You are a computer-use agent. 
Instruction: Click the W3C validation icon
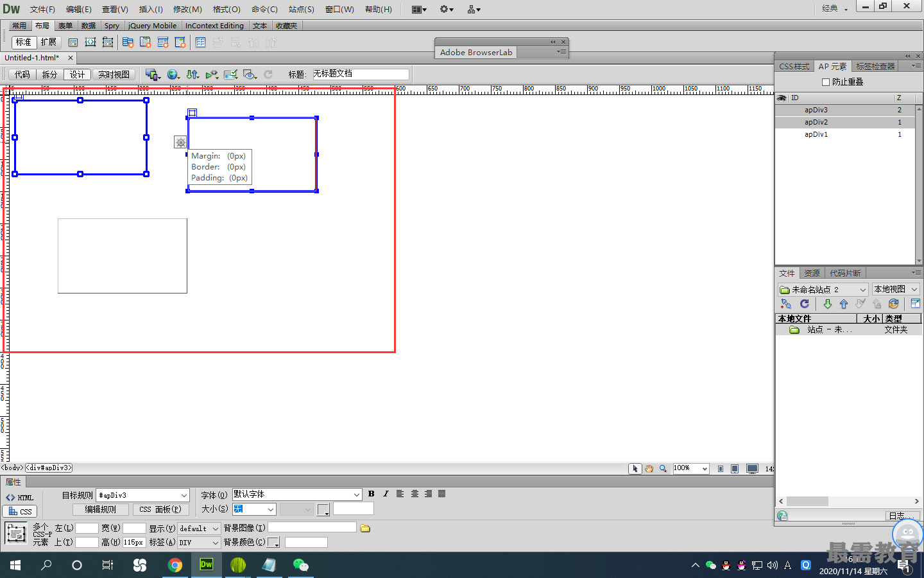[x=212, y=74]
